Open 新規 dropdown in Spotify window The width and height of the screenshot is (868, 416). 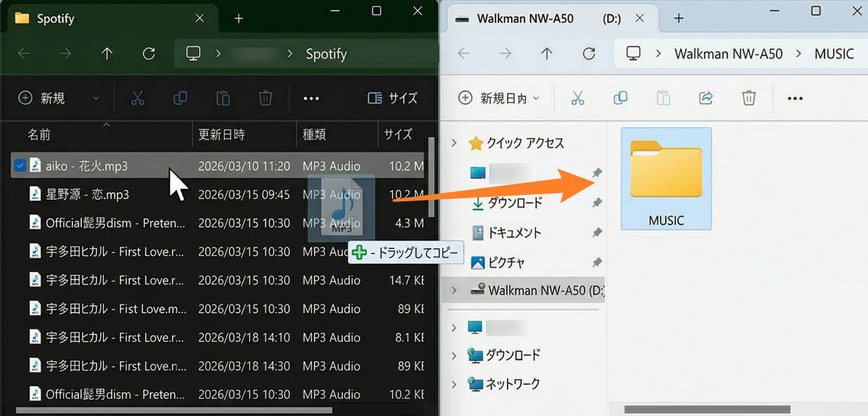point(96,98)
